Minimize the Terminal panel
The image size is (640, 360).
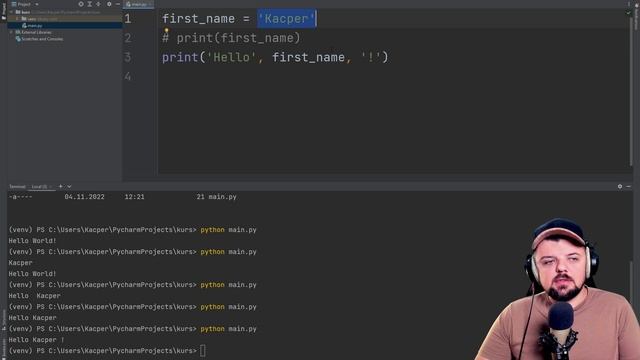[x=629, y=186]
